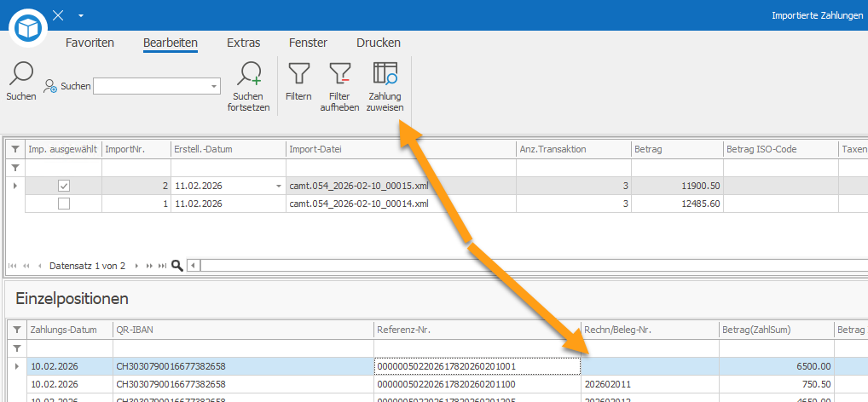This screenshot has height=402, width=868.
Task: Click Zahlung zuweisen icon
Action: (385, 75)
